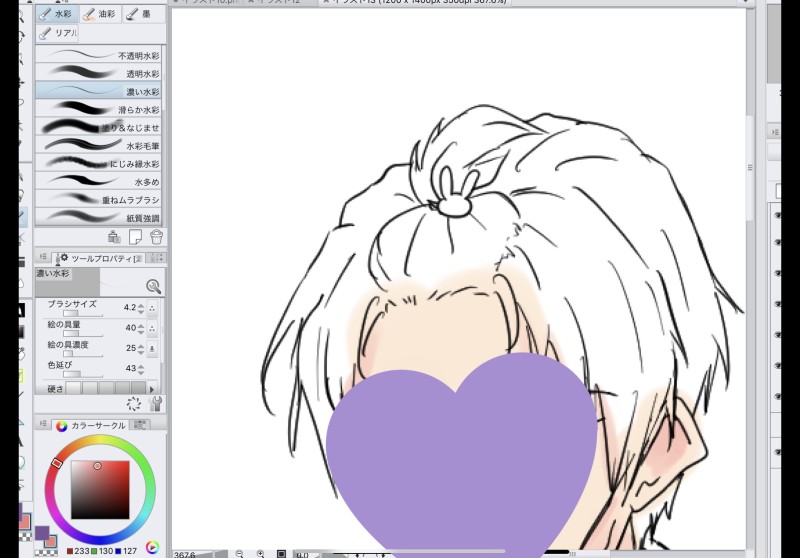The width and height of the screenshot is (800, 558).
Task: Switch to the 水彩 sub tool group
Action: click(57, 14)
